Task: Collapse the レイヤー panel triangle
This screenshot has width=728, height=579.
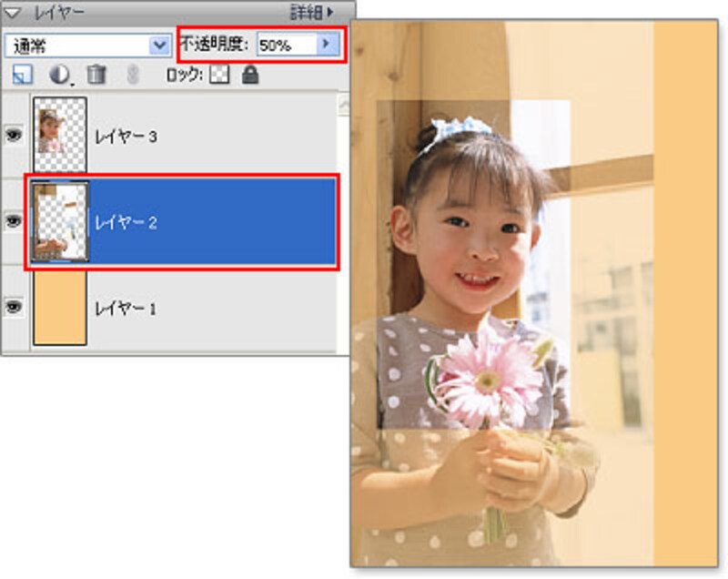Action: click(x=13, y=13)
